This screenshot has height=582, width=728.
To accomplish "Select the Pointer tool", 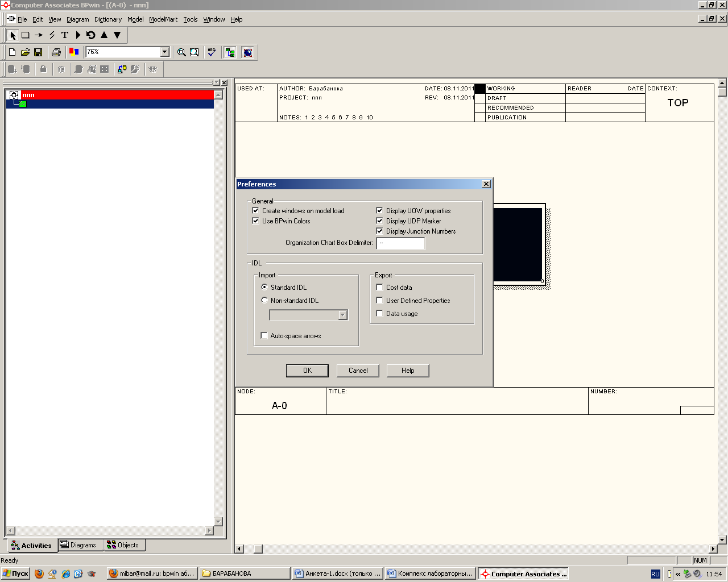I will [x=13, y=35].
